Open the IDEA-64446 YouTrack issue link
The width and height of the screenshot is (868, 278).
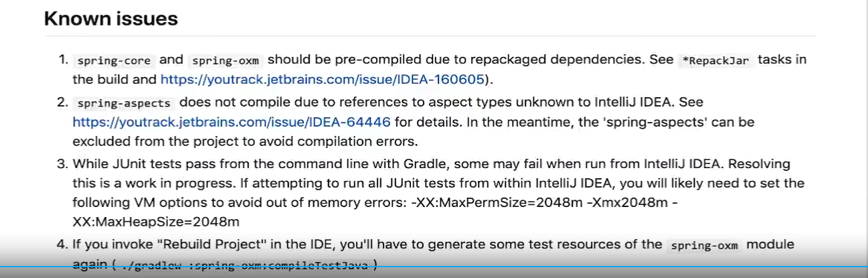click(x=232, y=122)
